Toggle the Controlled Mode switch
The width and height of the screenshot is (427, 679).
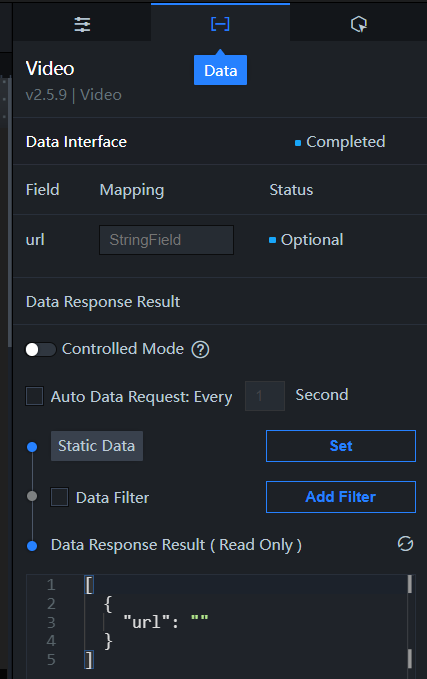41,349
